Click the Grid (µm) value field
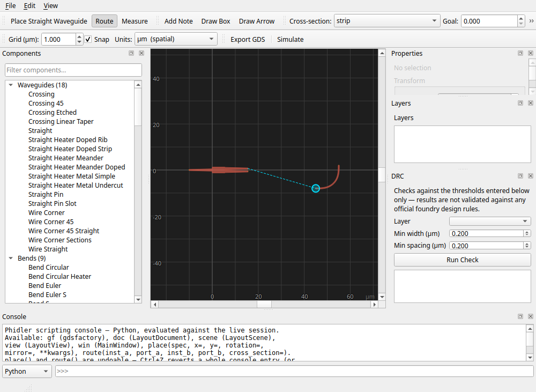The height and width of the screenshot is (392, 536). 58,39
